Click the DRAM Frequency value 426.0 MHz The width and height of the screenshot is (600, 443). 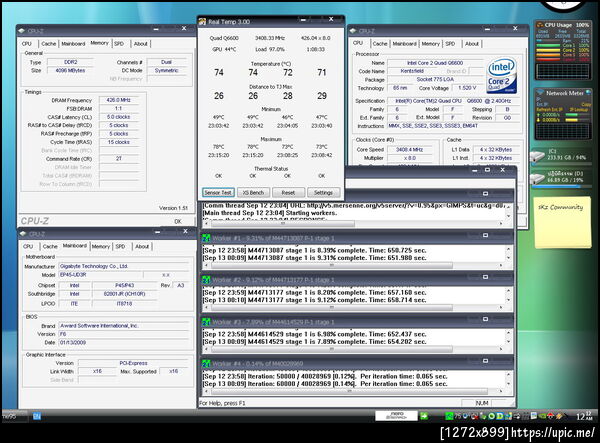pyautogui.click(x=118, y=100)
